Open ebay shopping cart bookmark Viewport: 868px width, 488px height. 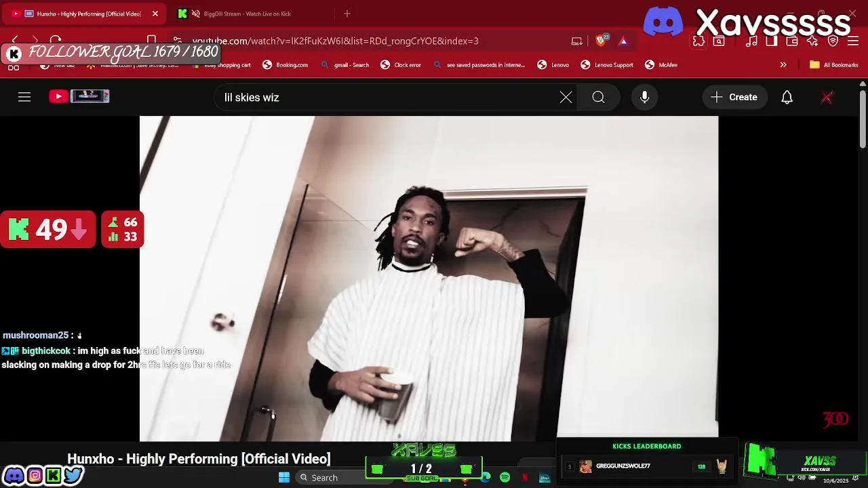[222, 65]
